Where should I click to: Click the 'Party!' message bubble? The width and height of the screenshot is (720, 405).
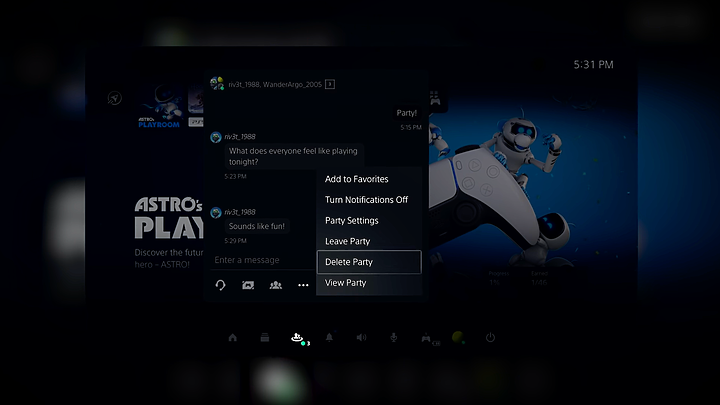point(406,113)
